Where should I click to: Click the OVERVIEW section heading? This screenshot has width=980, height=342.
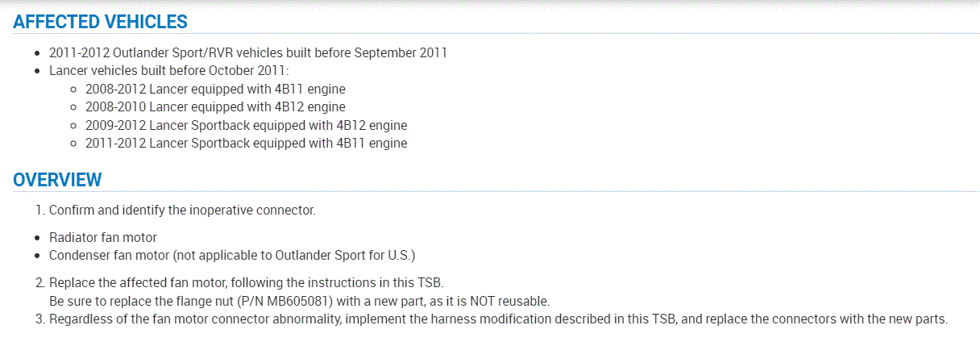point(57,179)
